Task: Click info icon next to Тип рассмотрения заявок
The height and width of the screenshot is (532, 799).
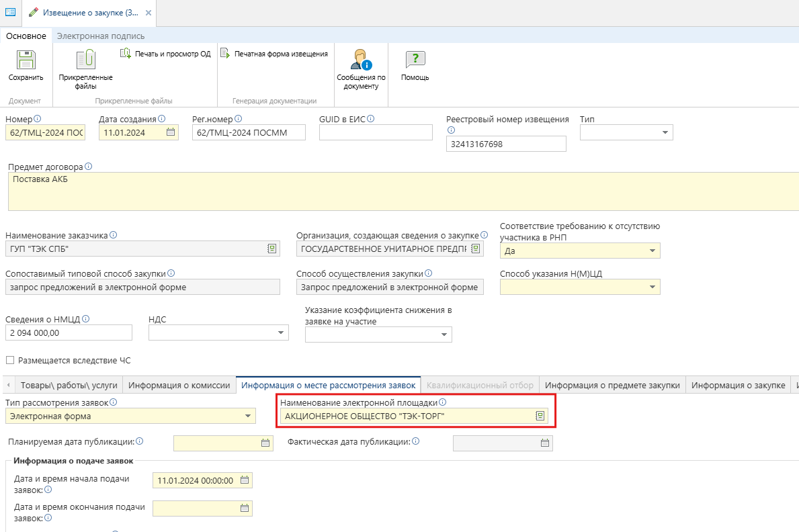Action: click(113, 402)
